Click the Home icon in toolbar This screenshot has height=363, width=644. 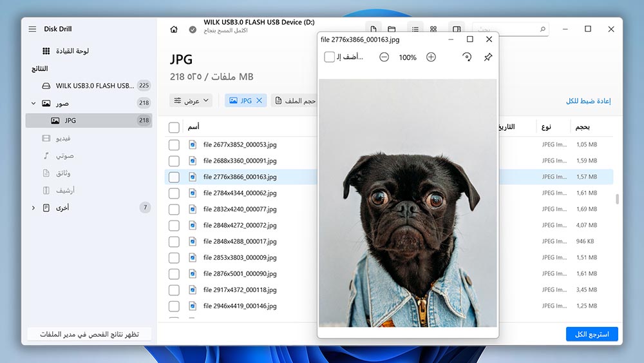pos(174,30)
